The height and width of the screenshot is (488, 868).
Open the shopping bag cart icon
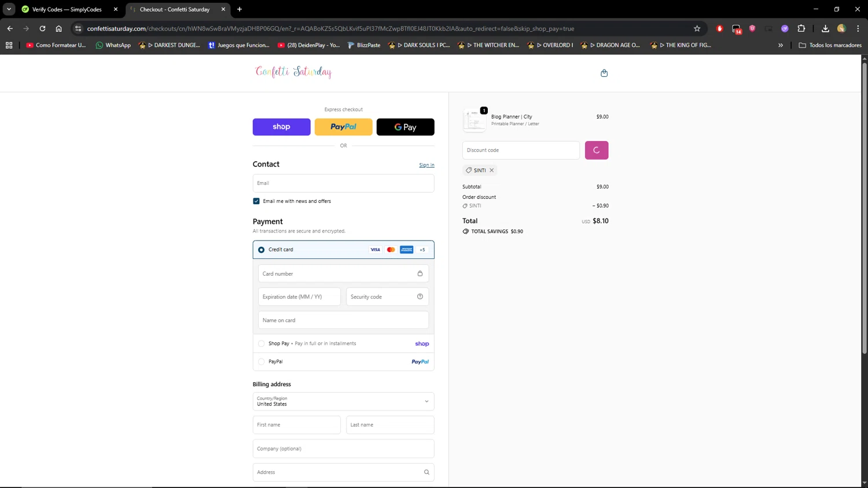pos(604,73)
